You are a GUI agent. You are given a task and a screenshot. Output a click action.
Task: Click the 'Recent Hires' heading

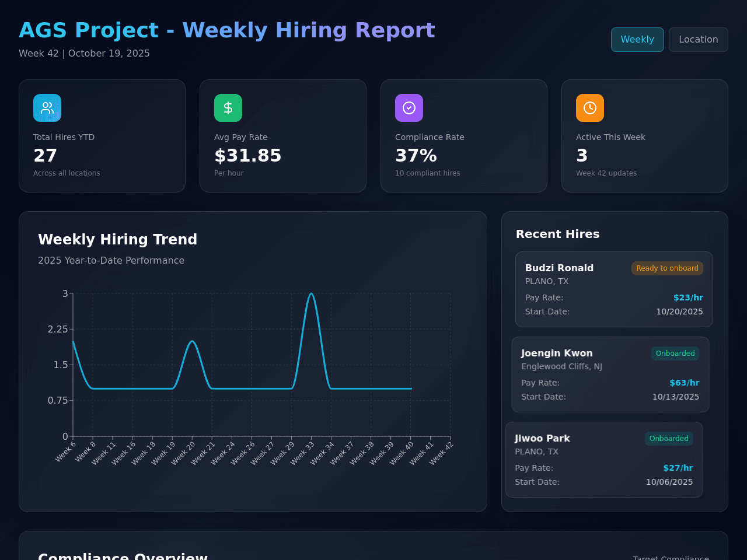(x=557, y=234)
